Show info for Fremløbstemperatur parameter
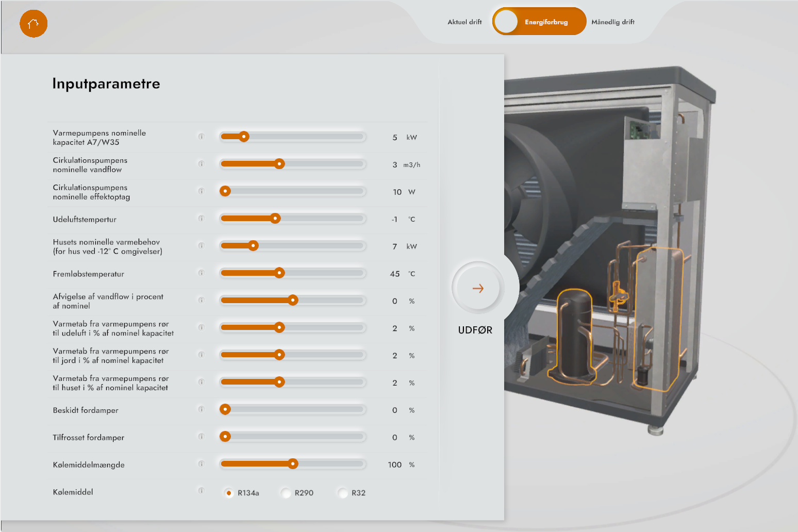This screenshot has height=532, width=798. coord(201,273)
